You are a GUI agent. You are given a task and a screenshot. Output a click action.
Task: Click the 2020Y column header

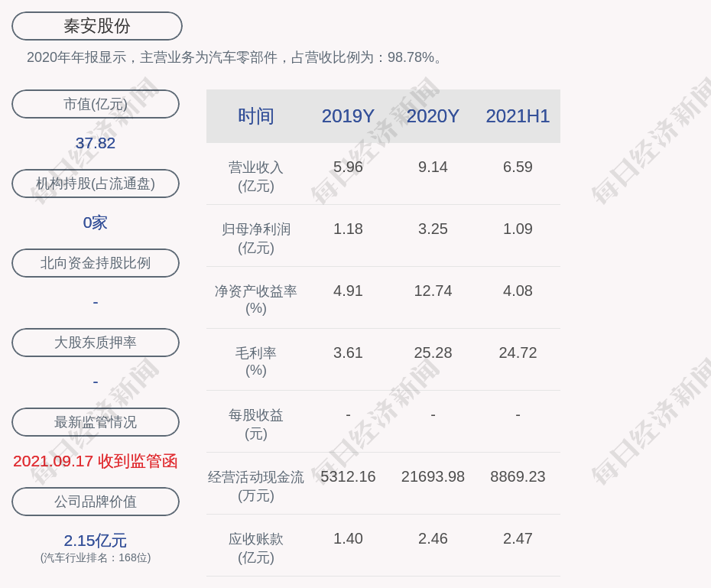coord(433,116)
